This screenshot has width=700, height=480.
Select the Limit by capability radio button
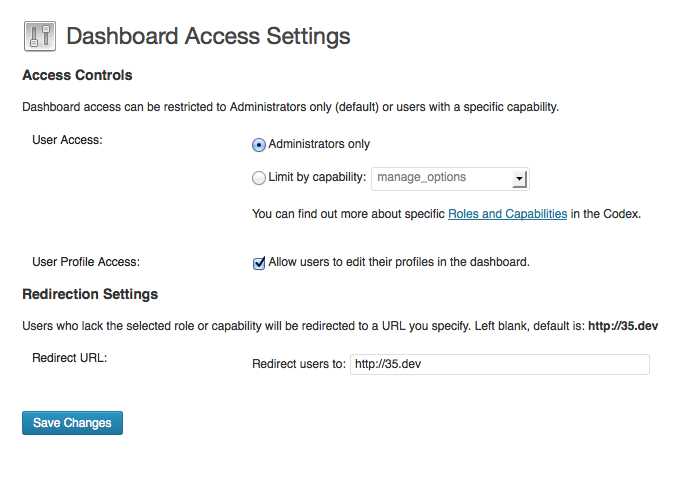pyautogui.click(x=259, y=178)
